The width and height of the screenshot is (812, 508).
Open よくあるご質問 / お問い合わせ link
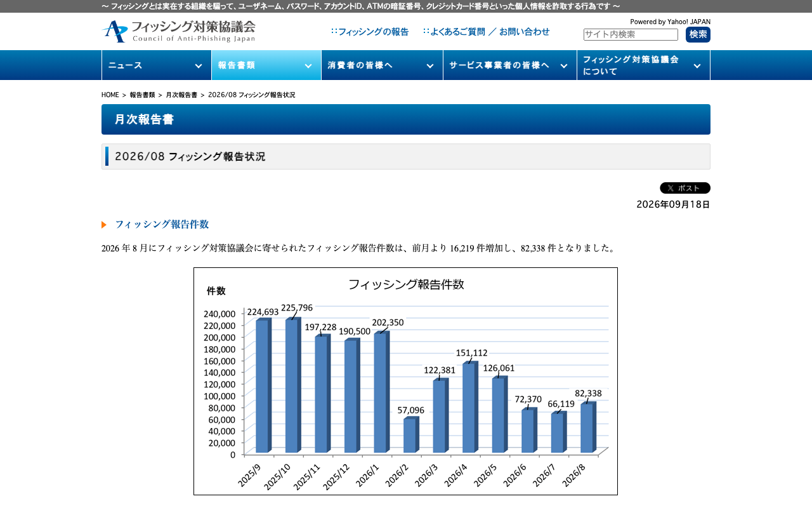pos(487,32)
